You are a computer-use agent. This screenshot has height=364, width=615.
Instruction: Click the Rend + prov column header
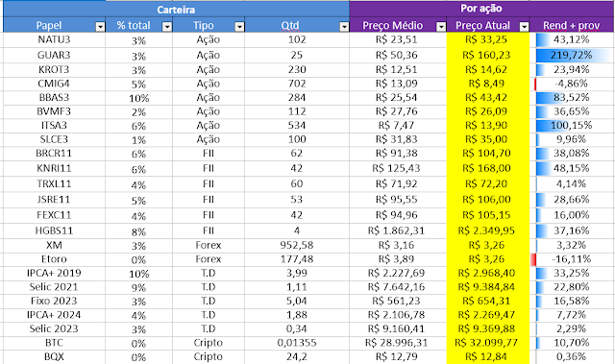(572, 26)
